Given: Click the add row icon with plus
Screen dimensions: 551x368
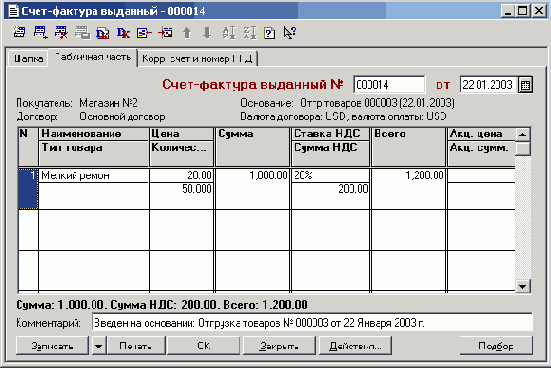Looking at the screenshot, I should [40, 33].
